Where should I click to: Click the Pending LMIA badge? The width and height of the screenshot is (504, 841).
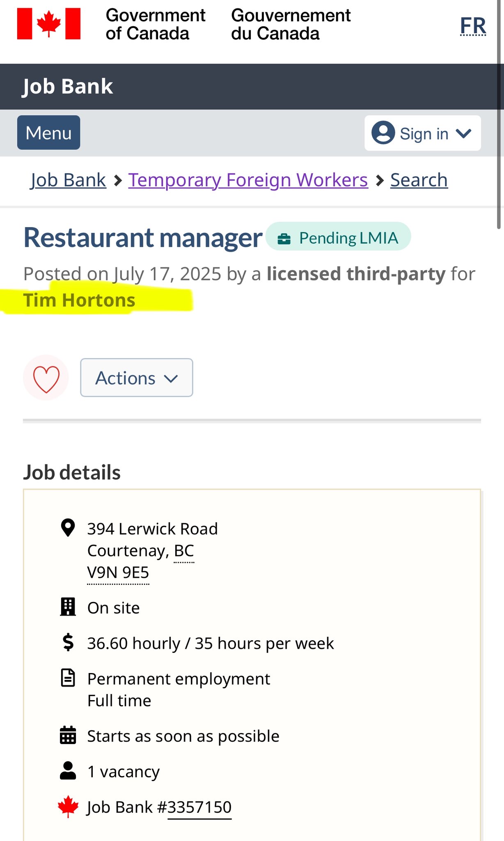338,238
